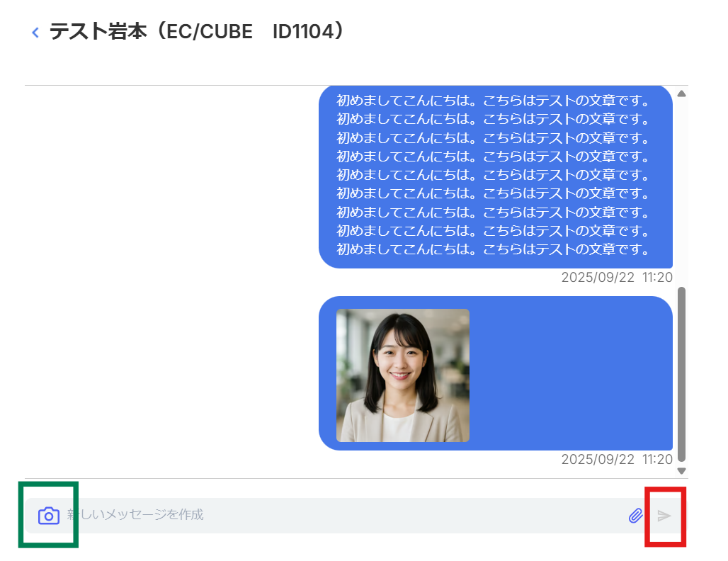The height and width of the screenshot is (561, 728).
Task: Click the woman's portrait image in the chat
Action: tap(403, 374)
